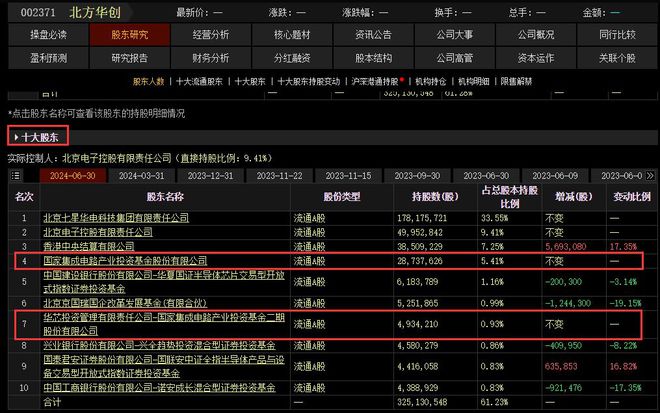This screenshot has width=660, height=413.
Task: Go to 资讯公告 tab
Action: point(373,35)
